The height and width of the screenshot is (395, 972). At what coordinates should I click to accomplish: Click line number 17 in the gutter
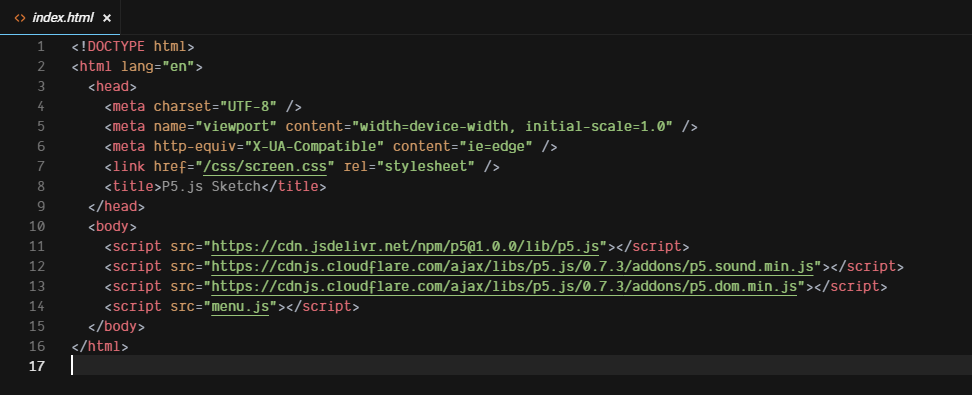pos(37,366)
